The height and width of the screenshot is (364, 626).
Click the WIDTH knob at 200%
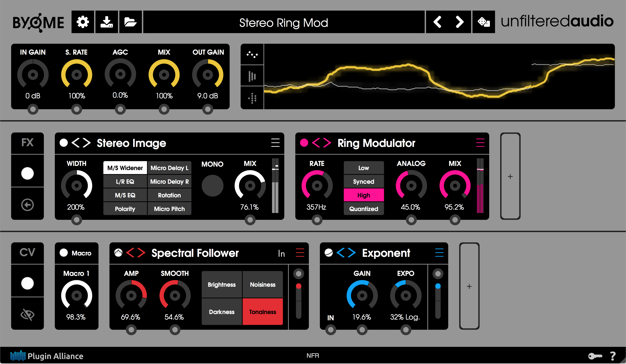coord(76,185)
